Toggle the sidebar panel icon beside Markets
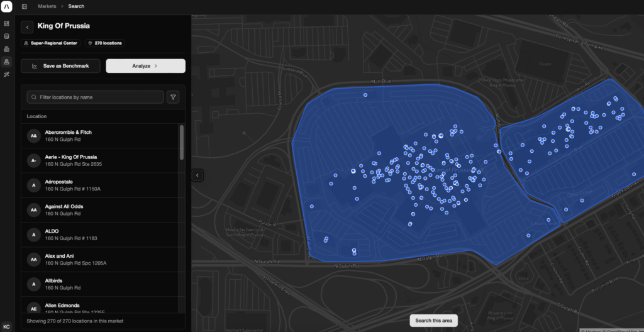The image size is (644, 332). click(x=25, y=6)
